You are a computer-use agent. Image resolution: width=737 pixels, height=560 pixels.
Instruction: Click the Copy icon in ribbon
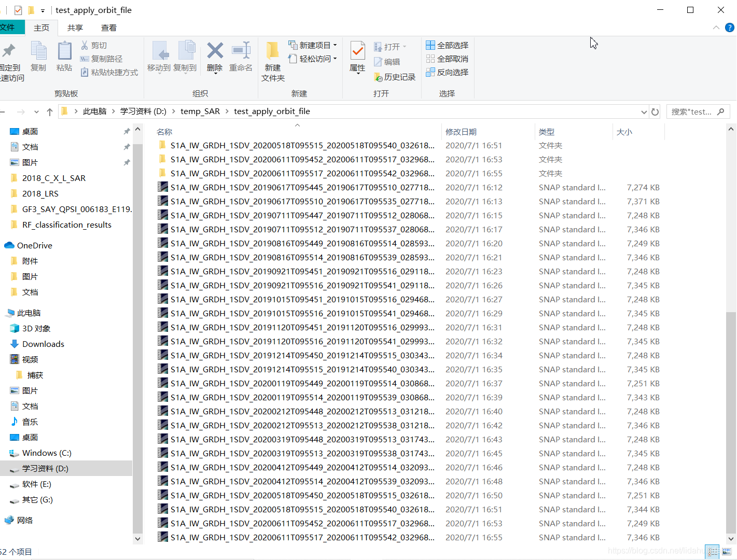point(38,51)
